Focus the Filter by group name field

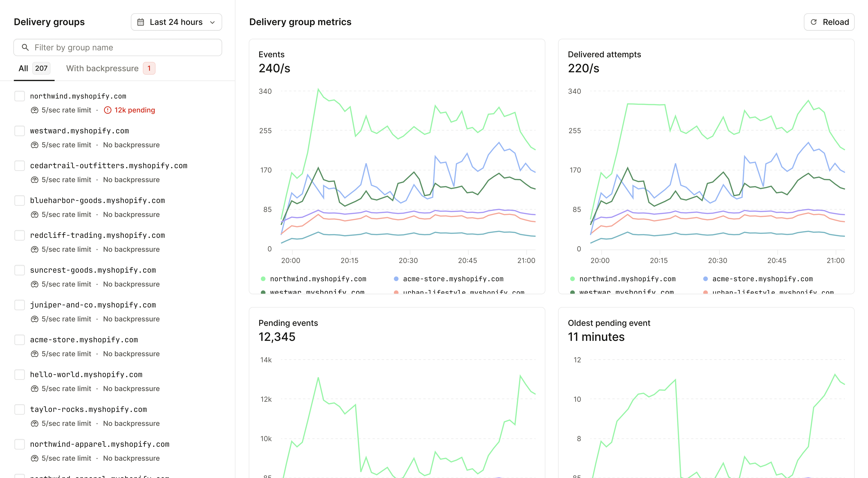pyautogui.click(x=118, y=48)
